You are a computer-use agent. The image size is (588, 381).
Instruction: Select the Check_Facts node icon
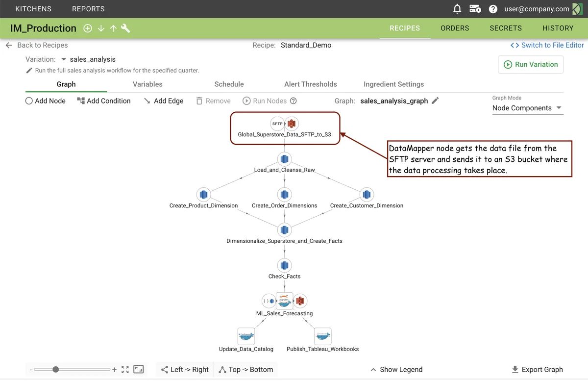(284, 265)
